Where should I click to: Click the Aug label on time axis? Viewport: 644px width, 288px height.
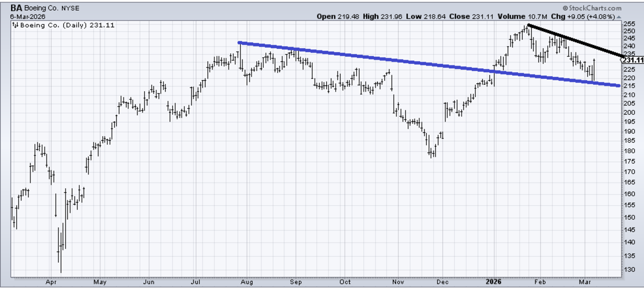click(x=246, y=282)
